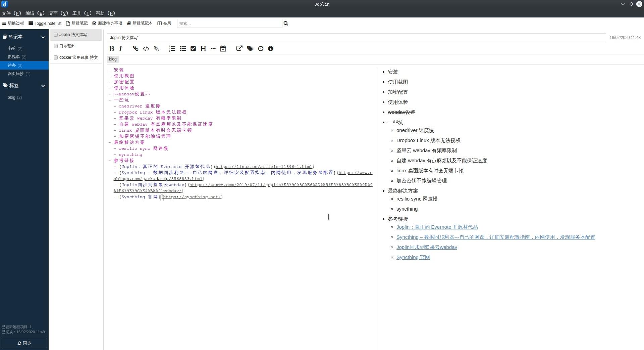Screen dimensions: 644x350
Task: Insert a numbered list
Action: [x=172, y=49]
